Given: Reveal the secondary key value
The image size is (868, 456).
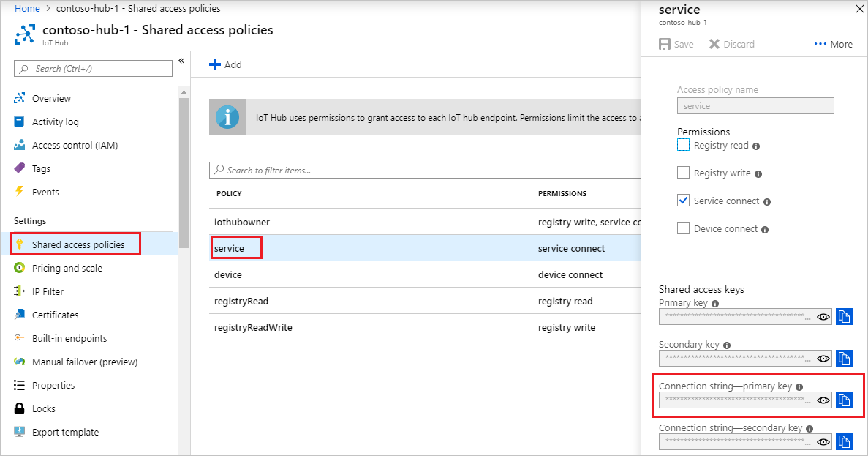Looking at the screenshot, I should pyautogui.click(x=823, y=358).
